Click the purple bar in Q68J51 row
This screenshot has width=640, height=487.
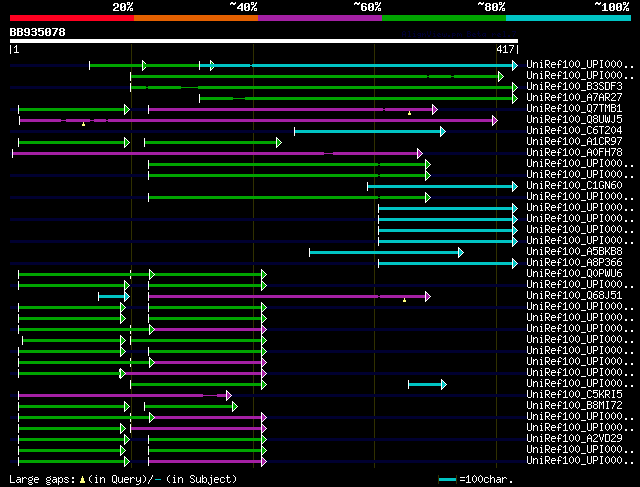click(x=289, y=297)
